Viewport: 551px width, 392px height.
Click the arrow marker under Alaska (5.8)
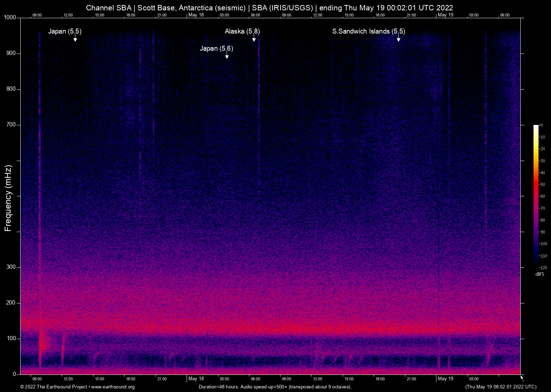point(254,39)
